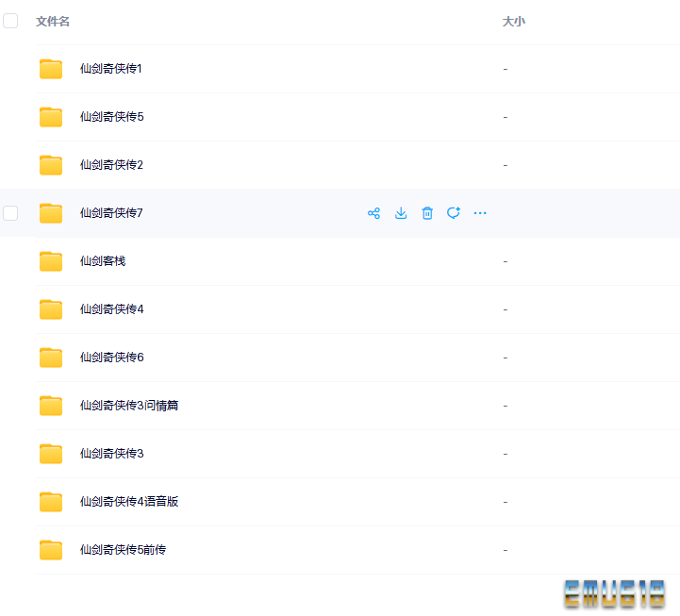Viewport: 680px width, 616px height.
Task: Click folder icon of 仙剑奇侠传1
Action: coord(51,69)
